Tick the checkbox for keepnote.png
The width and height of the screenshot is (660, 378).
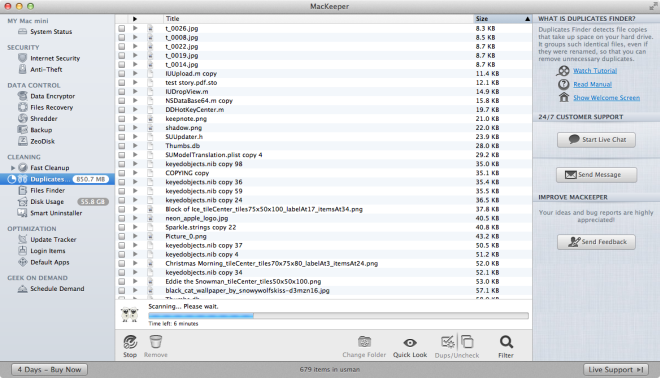pos(122,119)
